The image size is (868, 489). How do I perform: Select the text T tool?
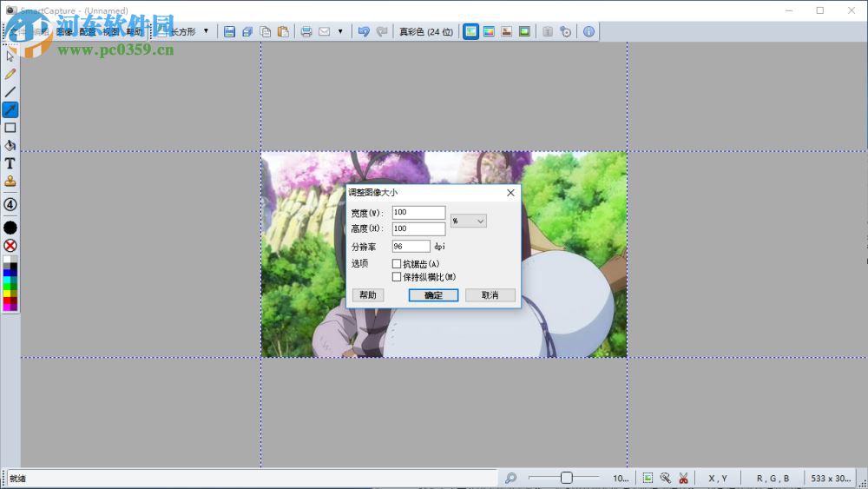pyautogui.click(x=10, y=163)
